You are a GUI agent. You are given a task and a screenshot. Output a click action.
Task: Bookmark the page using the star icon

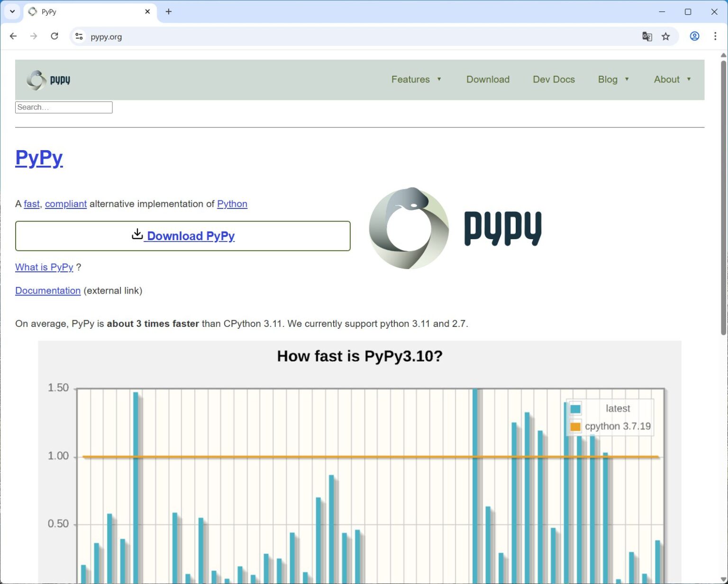[666, 36]
